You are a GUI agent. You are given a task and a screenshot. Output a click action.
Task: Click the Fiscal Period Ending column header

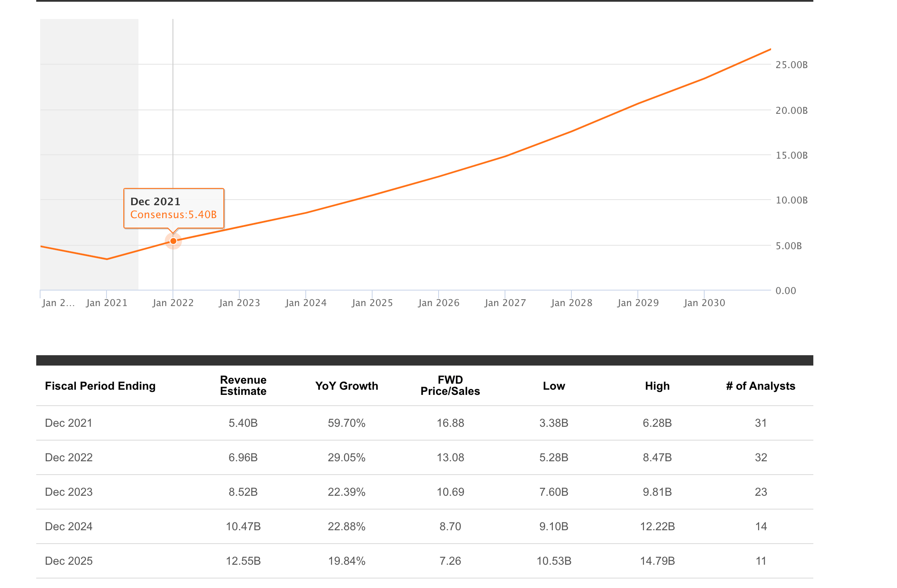tap(100, 386)
